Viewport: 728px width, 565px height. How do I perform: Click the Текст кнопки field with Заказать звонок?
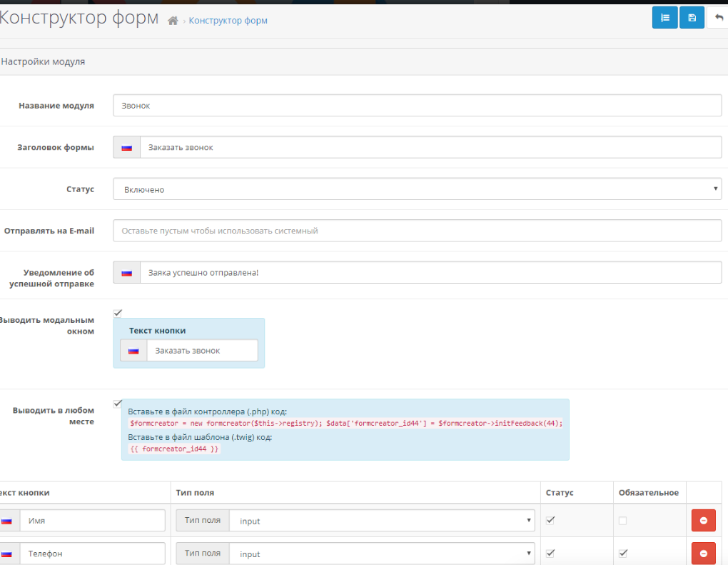[202, 351]
